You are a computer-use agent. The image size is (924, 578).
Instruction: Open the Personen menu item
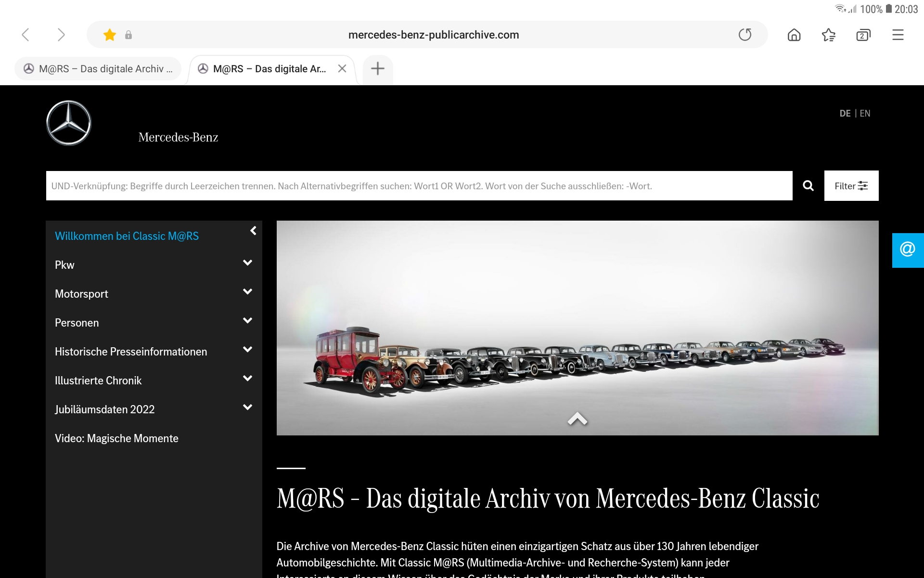click(x=77, y=323)
